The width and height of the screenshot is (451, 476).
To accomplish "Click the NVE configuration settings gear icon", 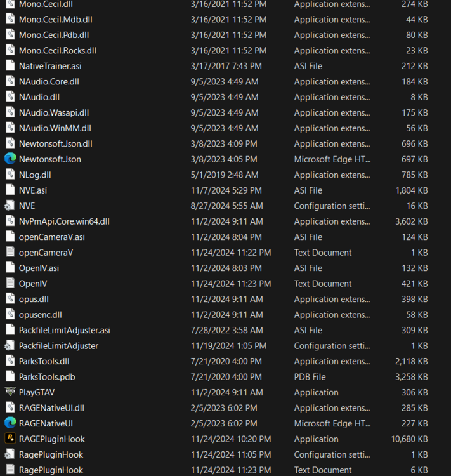I will (10, 206).
